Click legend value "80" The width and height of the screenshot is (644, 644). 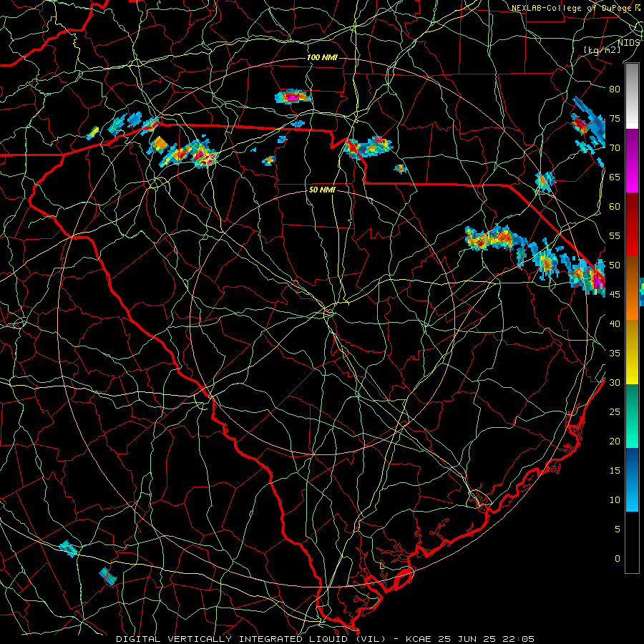pos(615,89)
